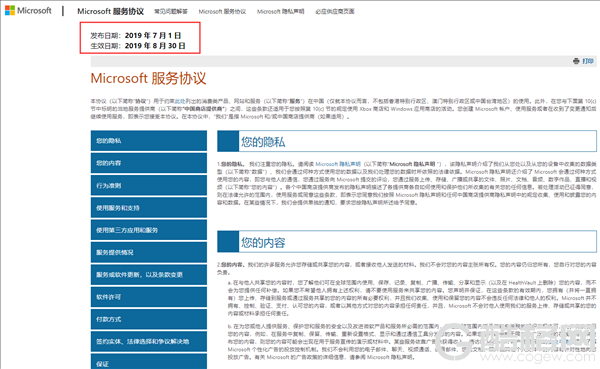Open the 服务提供情况 sidebar section
Image resolution: width=600 pixels, height=369 pixels.
pyautogui.click(x=149, y=252)
